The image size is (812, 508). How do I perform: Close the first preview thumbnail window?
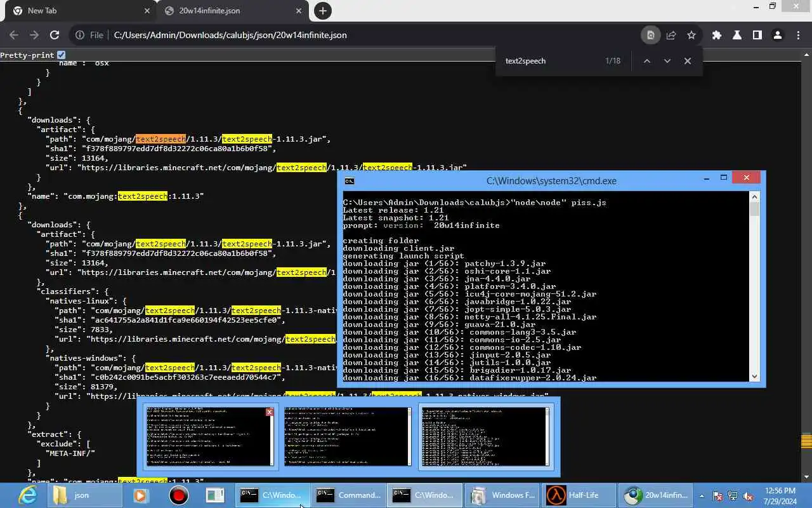(x=269, y=412)
